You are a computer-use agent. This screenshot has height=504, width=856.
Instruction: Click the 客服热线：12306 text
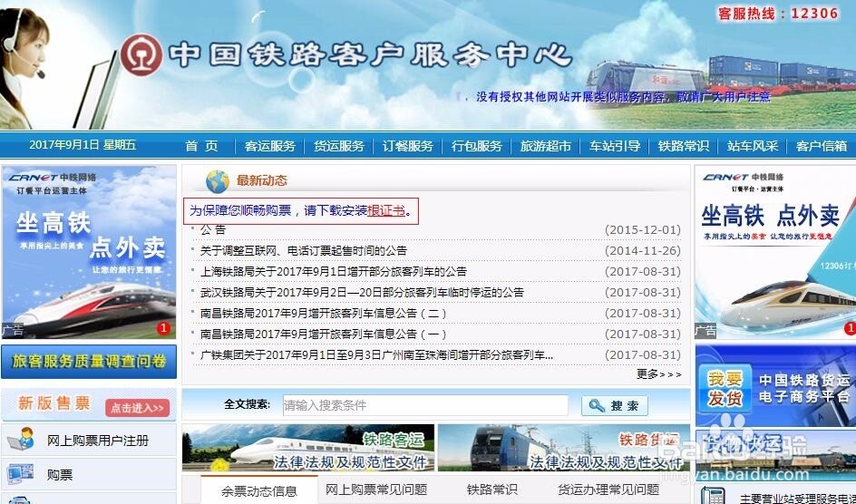coord(778,14)
